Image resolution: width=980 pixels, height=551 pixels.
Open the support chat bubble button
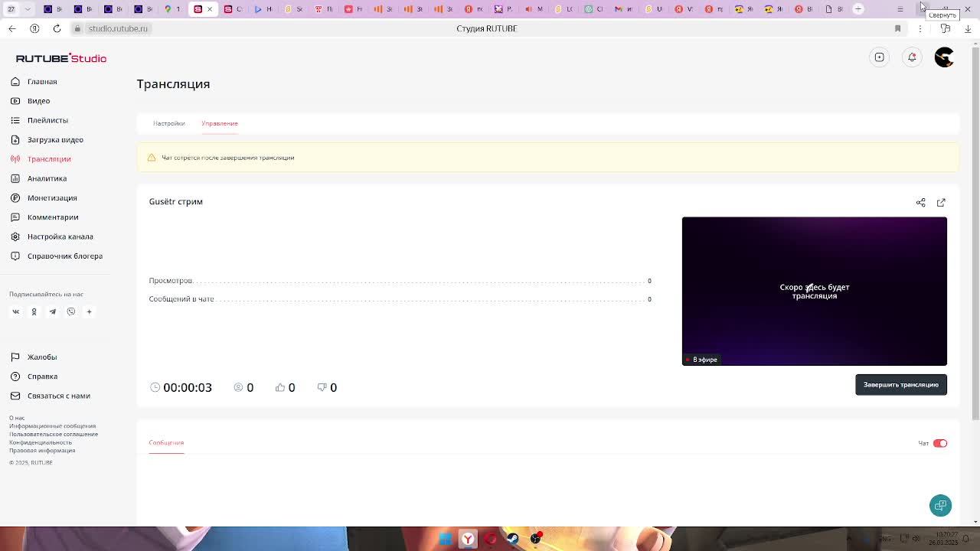pyautogui.click(x=940, y=505)
